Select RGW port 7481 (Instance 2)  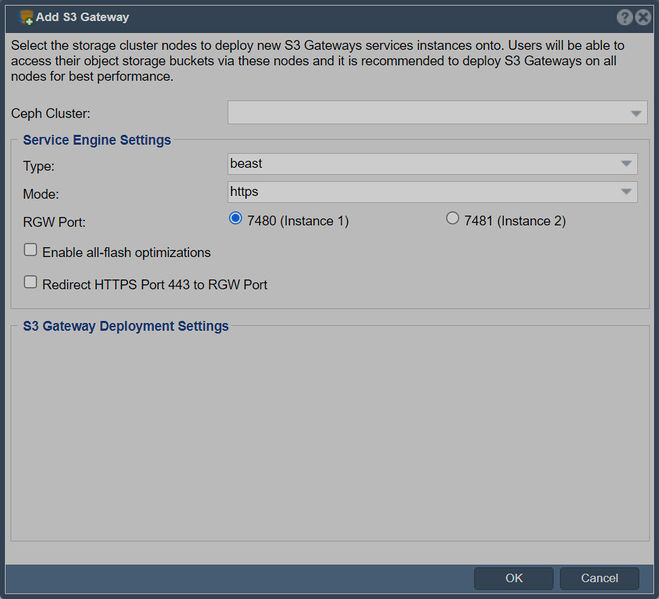(452, 218)
